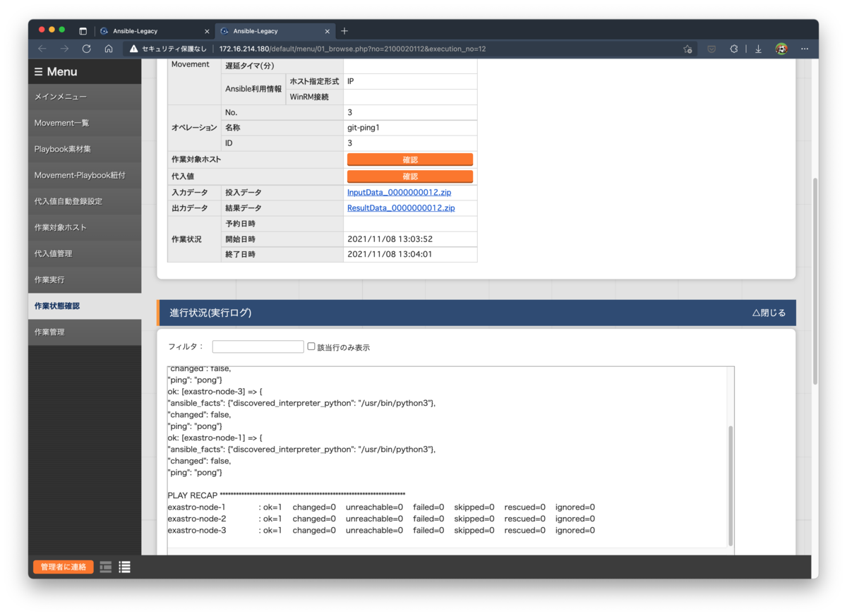This screenshot has width=847, height=616.
Task: Select 作業状態確認 in sidebar
Action: (x=85, y=306)
